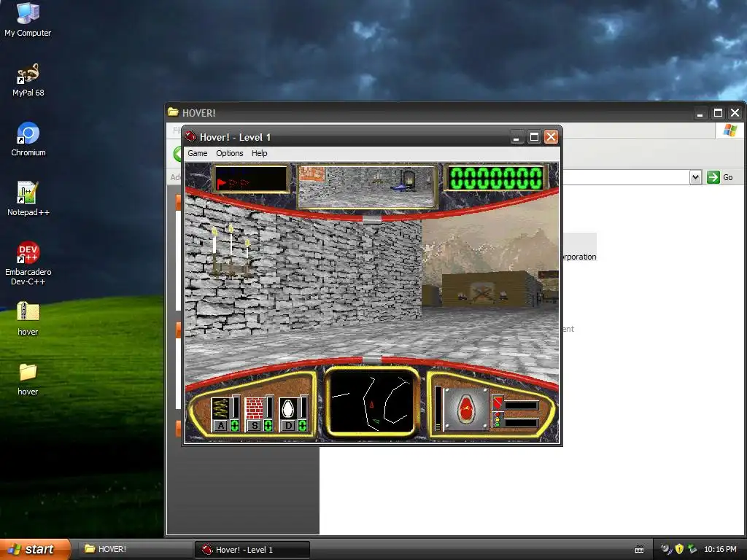Click the jump spring power-up icon
747x560 pixels.
click(220, 408)
